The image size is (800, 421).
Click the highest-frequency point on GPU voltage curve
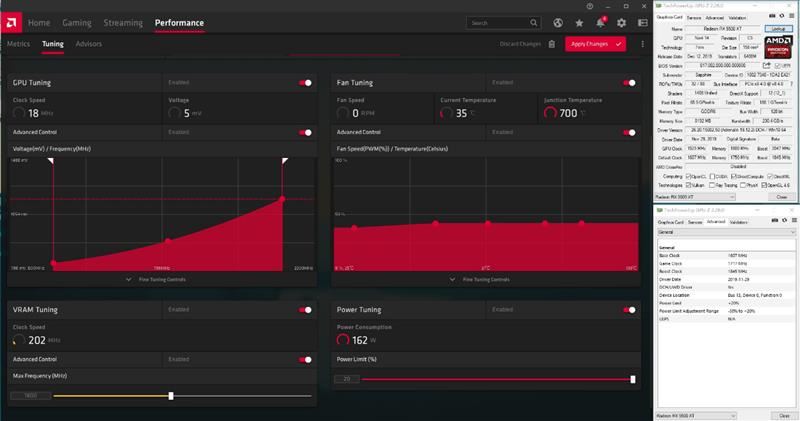click(x=282, y=199)
